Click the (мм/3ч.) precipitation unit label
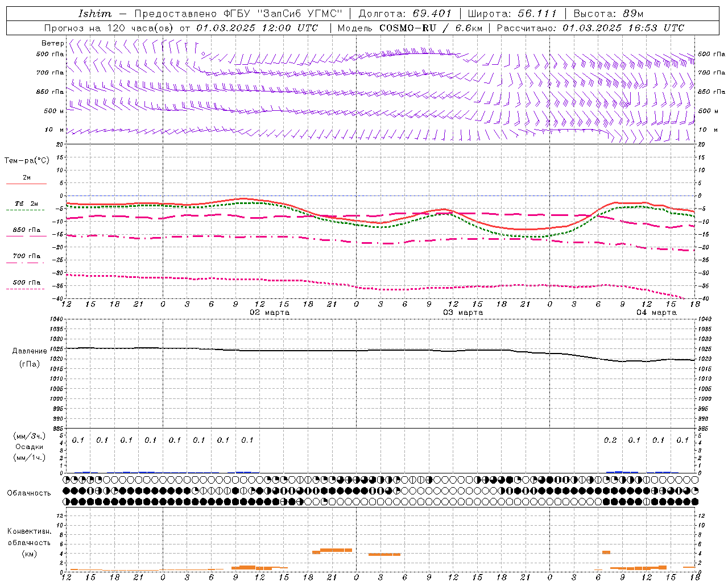Viewport: 728px width, 582px height. 30,436
